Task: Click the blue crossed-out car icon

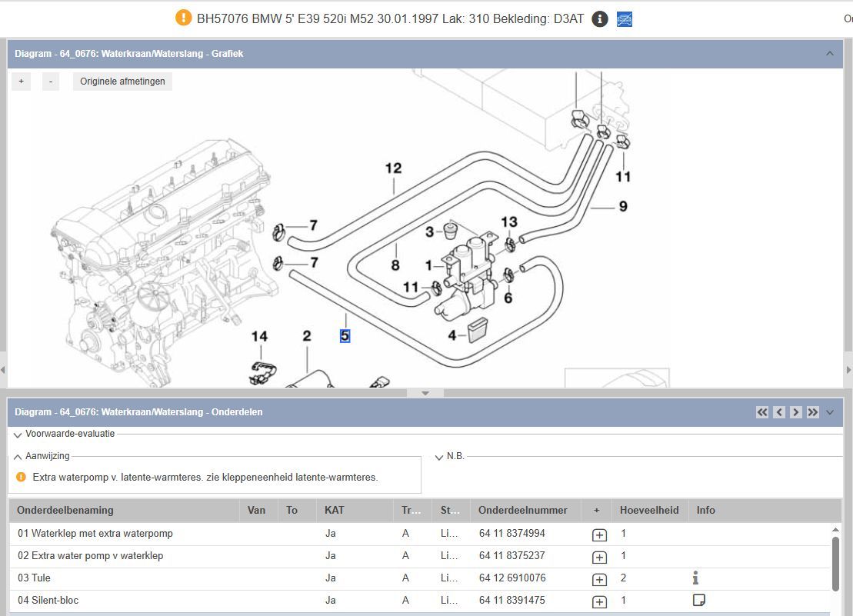Action: pyautogui.click(x=625, y=19)
